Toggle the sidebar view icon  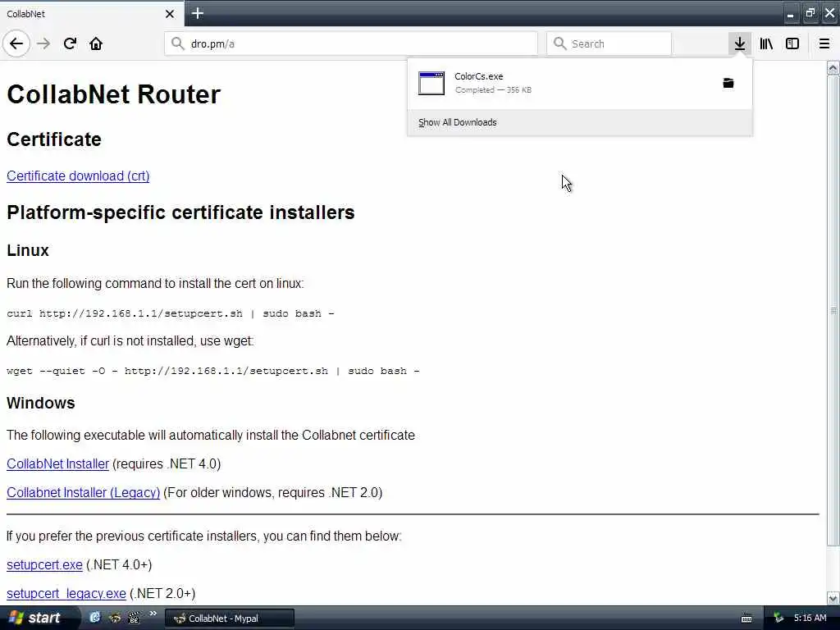pyautogui.click(x=792, y=43)
